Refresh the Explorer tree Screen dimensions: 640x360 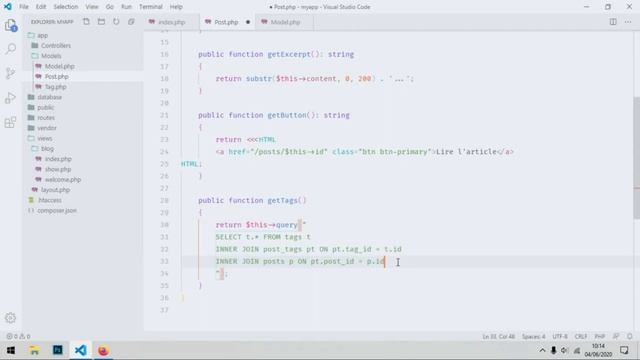point(116,22)
